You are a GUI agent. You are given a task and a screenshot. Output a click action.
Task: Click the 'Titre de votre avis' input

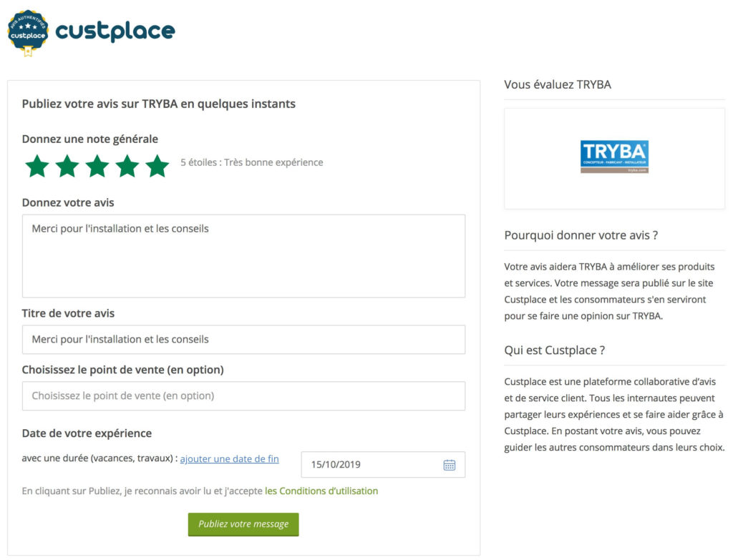243,339
